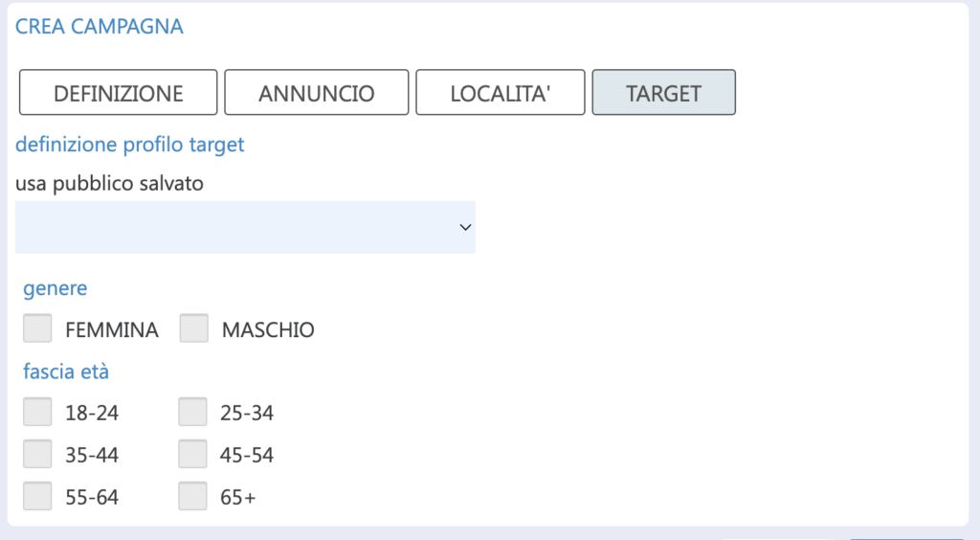Toggle the 35-44 age checkbox
Image resolution: width=980 pixels, height=540 pixels.
point(37,454)
